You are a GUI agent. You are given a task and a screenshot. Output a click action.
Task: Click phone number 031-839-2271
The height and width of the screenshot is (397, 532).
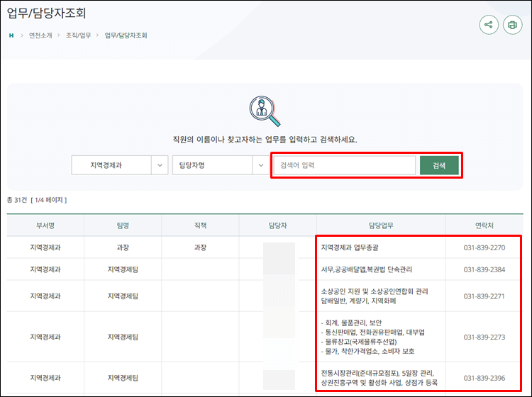[x=484, y=296]
